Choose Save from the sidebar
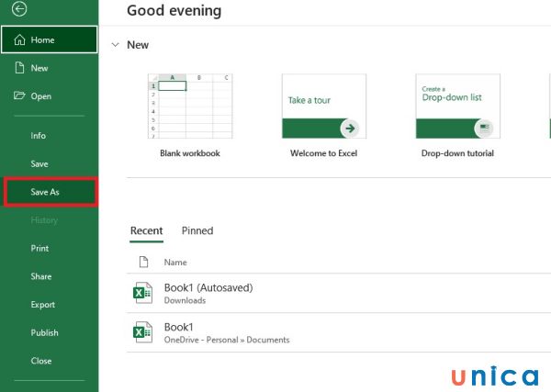The width and height of the screenshot is (551, 392). (50, 163)
